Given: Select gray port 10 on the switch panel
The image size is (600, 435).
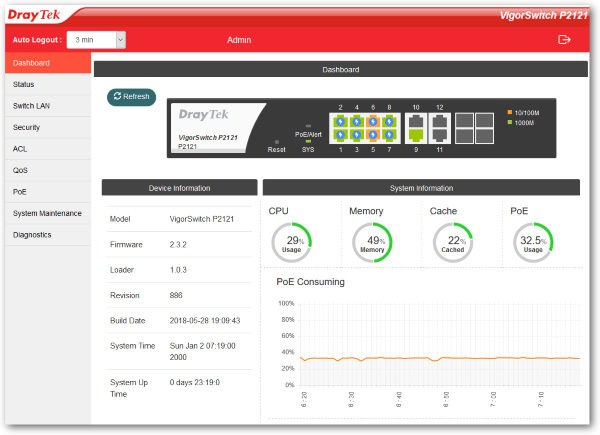Looking at the screenshot, I should (x=416, y=121).
